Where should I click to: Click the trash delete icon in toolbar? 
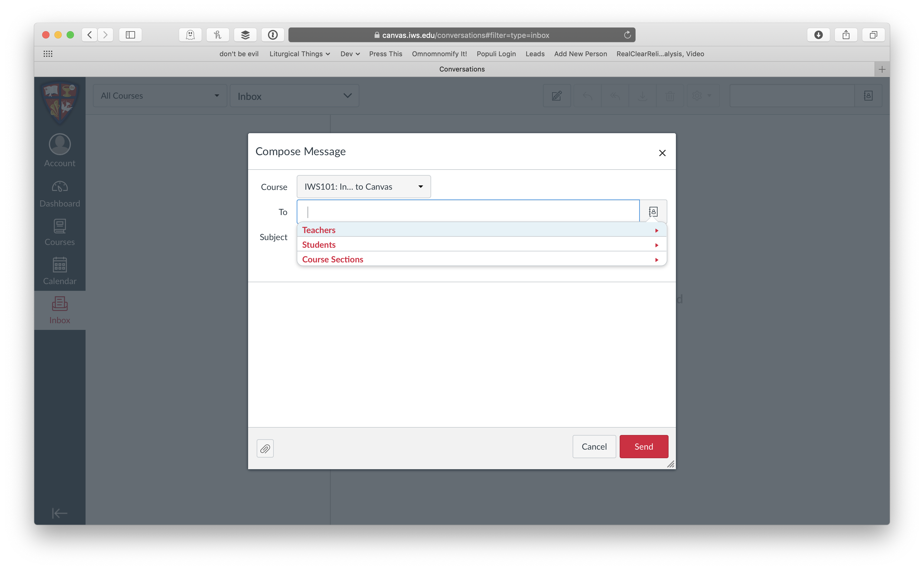click(x=670, y=96)
